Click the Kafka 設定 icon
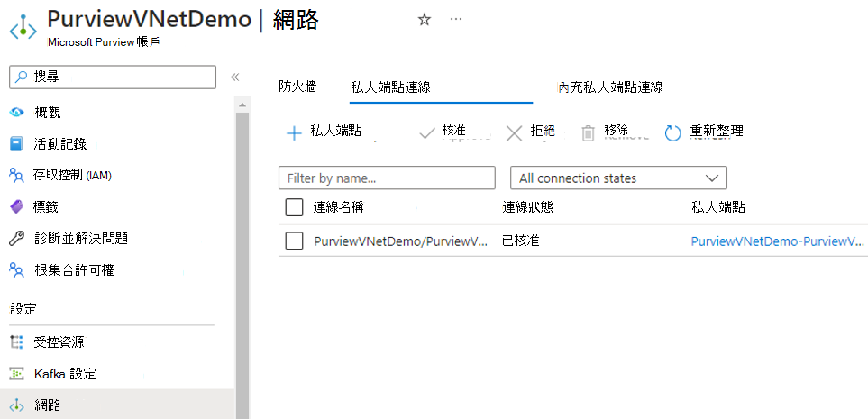This screenshot has width=868, height=419. tap(17, 374)
